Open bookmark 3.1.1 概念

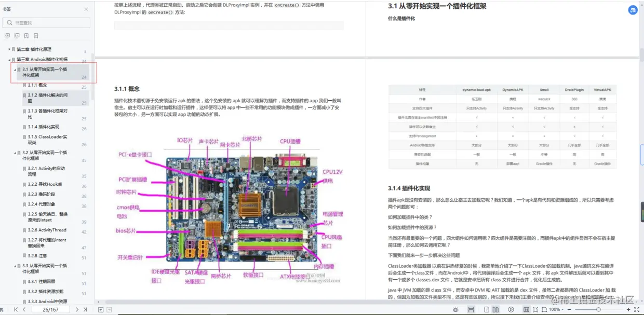(x=37, y=85)
